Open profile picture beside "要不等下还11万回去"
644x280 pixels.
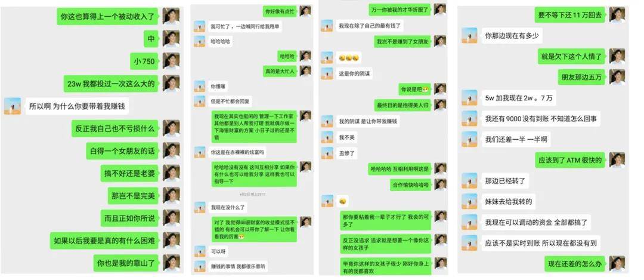click(x=617, y=15)
